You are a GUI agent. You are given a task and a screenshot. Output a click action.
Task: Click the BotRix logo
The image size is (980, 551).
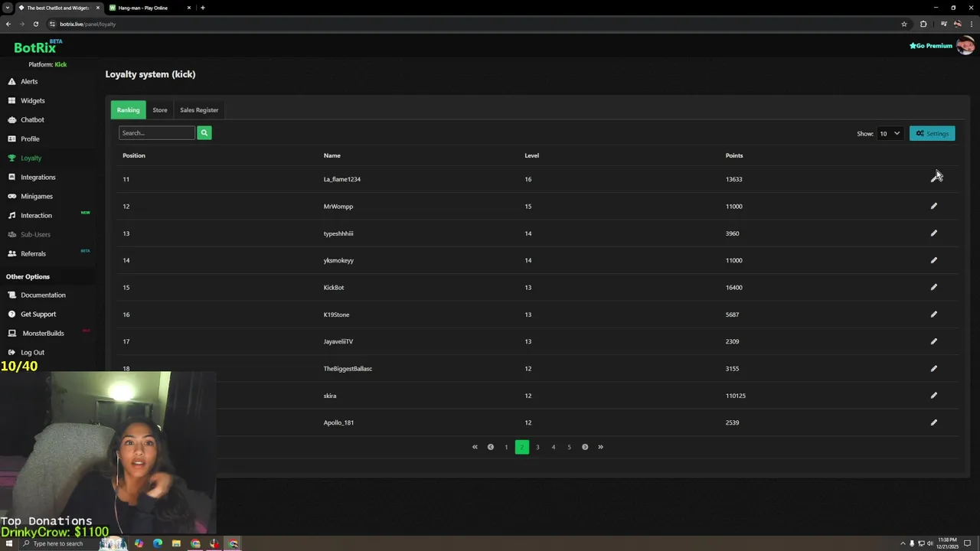click(x=37, y=47)
